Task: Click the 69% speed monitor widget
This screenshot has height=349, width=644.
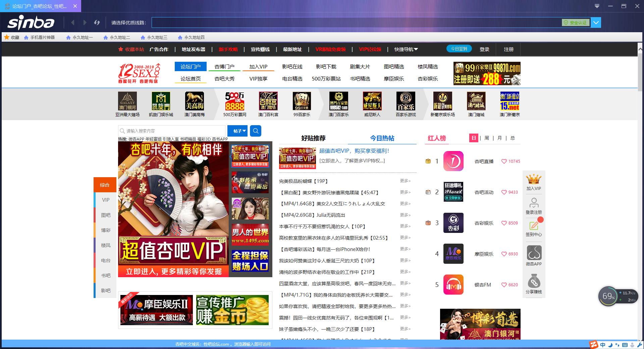Action: [608, 296]
